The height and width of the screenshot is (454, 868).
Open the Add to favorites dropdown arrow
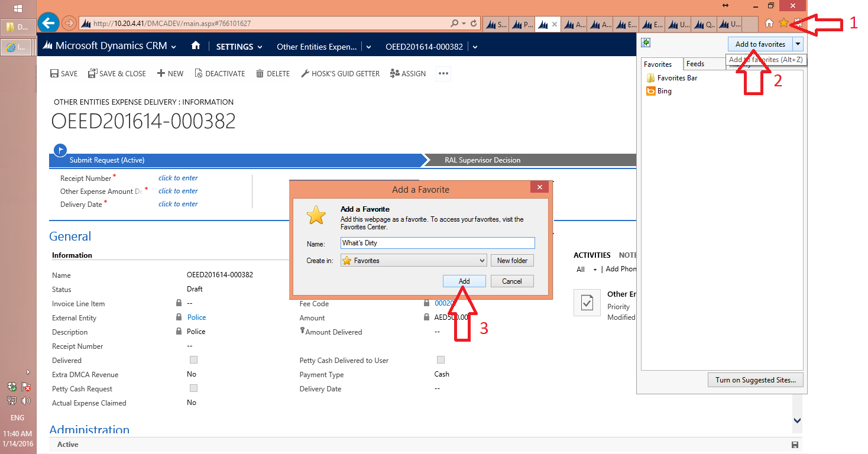[798, 44]
